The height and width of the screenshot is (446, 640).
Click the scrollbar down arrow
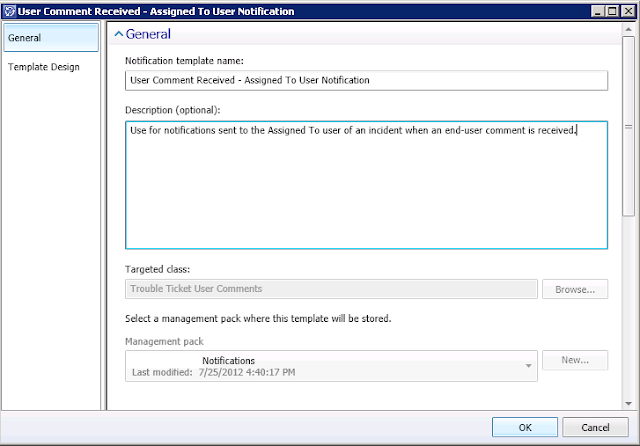pos(629,404)
